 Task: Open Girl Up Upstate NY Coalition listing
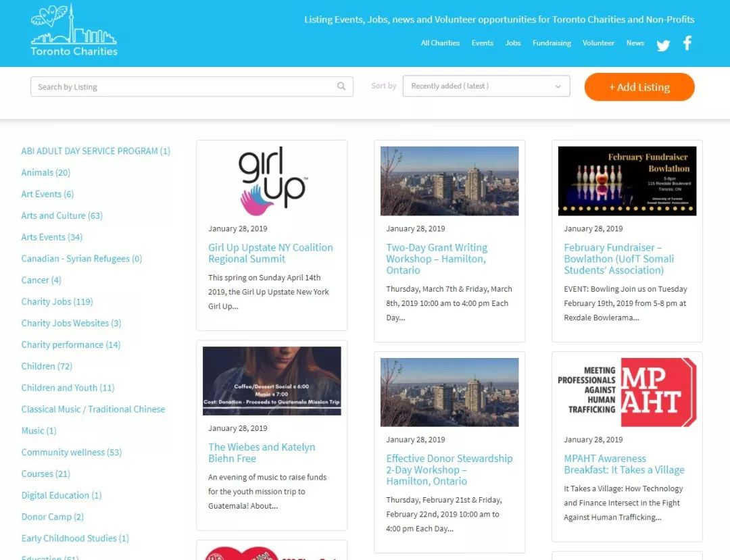270,253
